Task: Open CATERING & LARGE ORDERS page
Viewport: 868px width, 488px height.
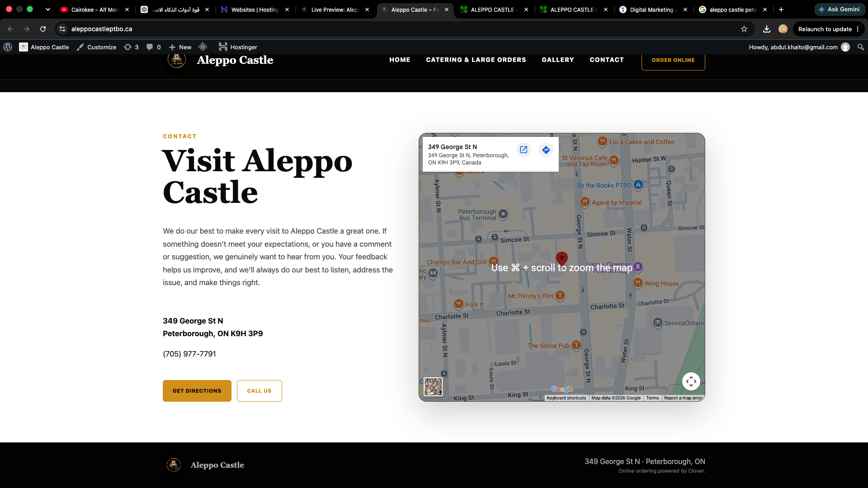Action: point(476,60)
